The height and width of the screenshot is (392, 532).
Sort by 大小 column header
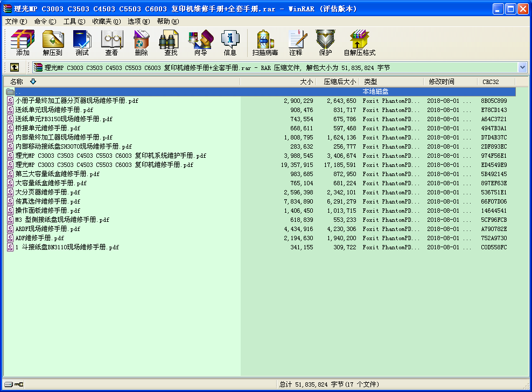coord(278,82)
